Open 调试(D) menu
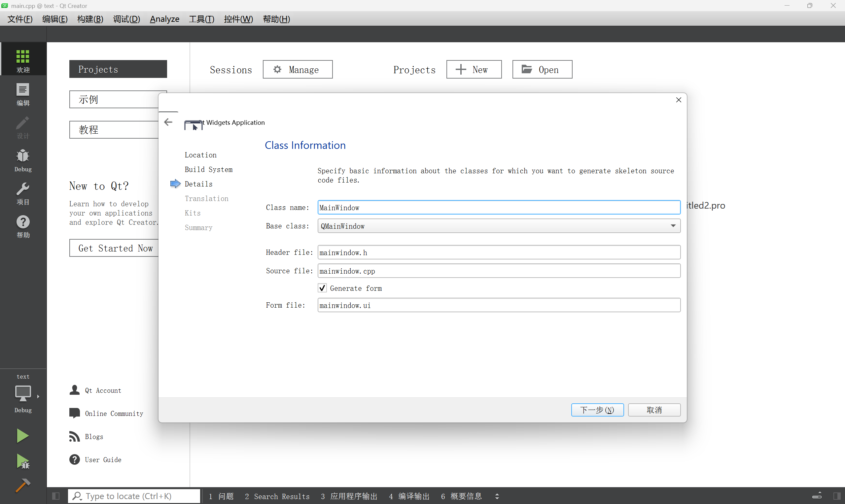The height and width of the screenshot is (504, 845). pos(126,19)
